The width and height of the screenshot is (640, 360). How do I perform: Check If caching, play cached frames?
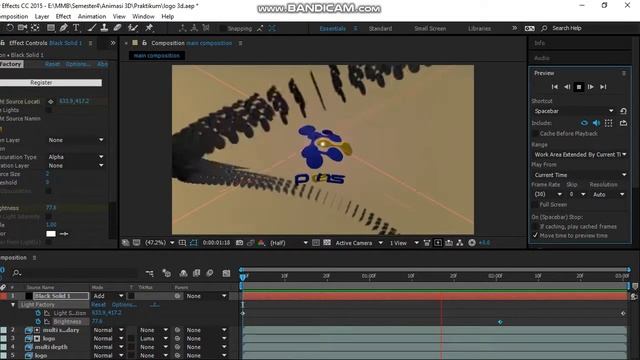536,227
